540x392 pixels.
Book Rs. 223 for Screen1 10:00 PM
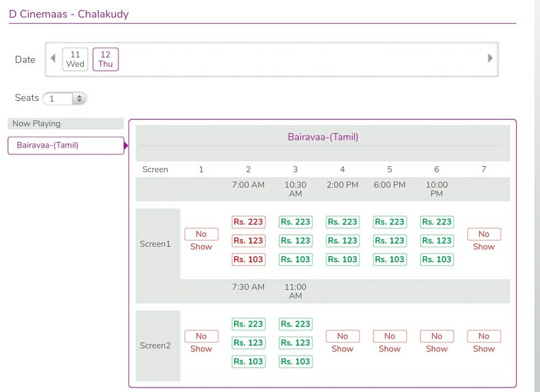point(437,222)
